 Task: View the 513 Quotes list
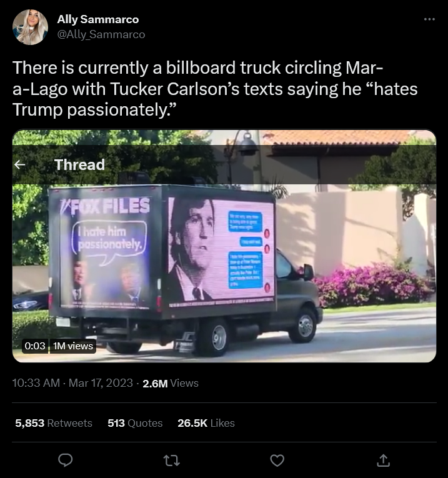point(135,423)
